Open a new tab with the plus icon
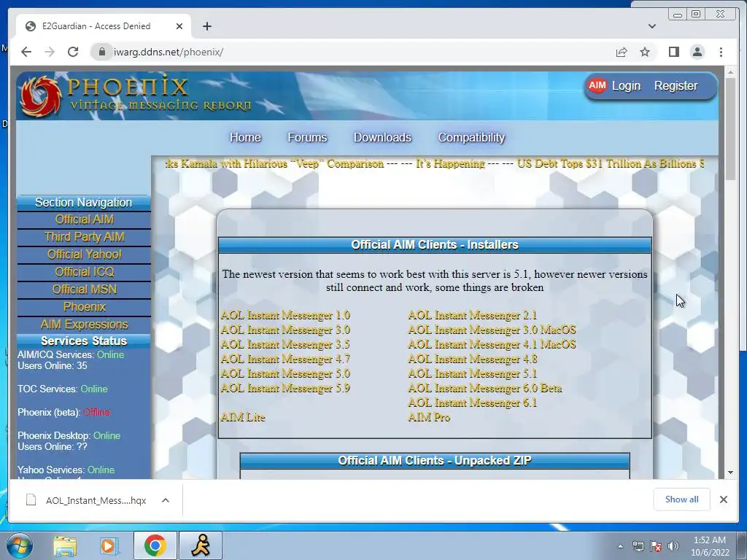The image size is (747, 560). click(206, 26)
